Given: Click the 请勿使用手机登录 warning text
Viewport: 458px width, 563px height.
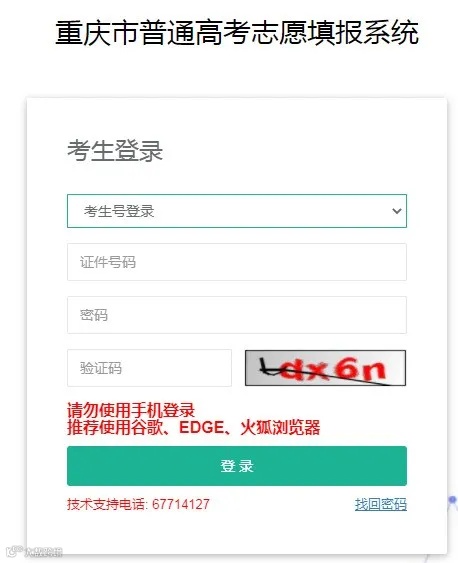Looking at the screenshot, I should tap(131, 410).
